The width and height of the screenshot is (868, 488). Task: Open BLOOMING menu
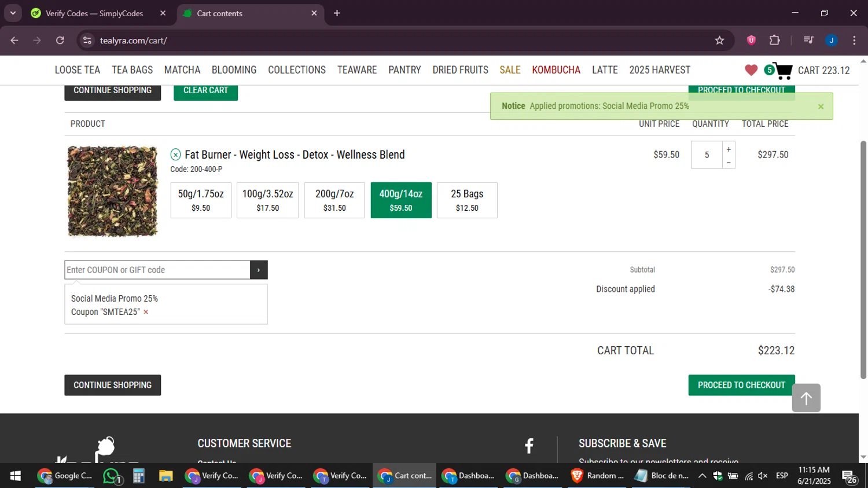click(x=234, y=70)
